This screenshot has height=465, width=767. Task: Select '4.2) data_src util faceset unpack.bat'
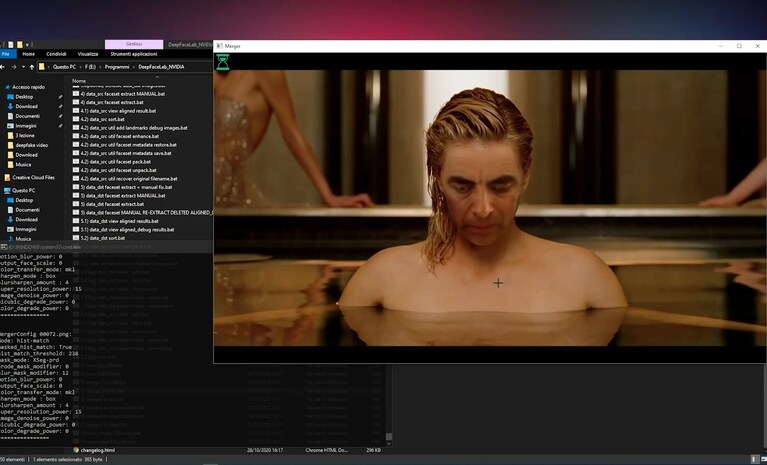click(x=114, y=170)
